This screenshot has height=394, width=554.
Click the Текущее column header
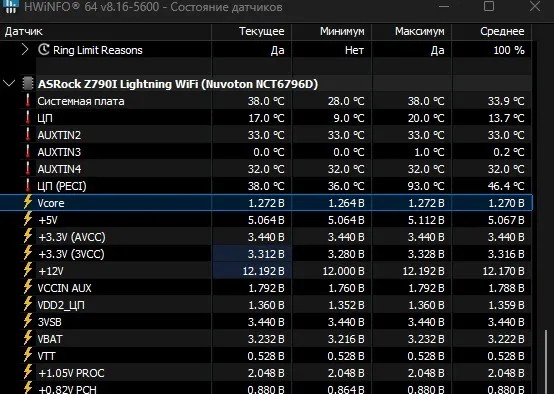251,31
